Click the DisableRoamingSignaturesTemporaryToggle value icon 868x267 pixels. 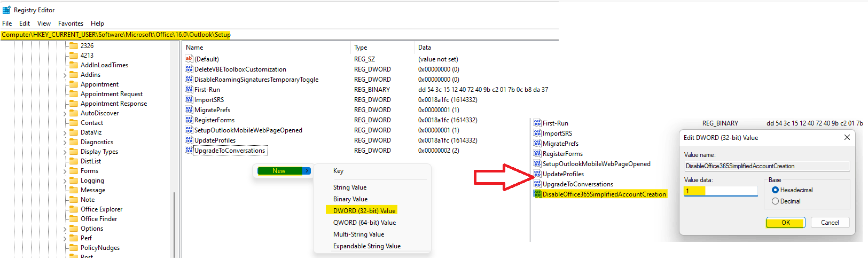(x=189, y=79)
